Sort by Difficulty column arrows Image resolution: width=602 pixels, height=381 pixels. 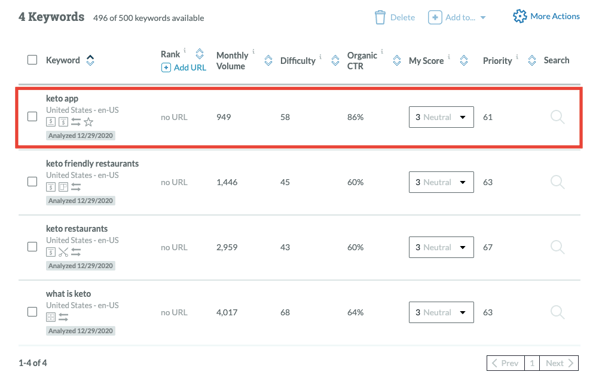click(335, 60)
